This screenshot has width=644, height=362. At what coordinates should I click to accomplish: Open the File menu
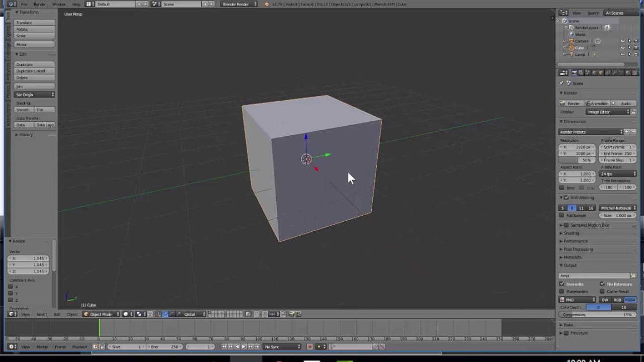24,4
